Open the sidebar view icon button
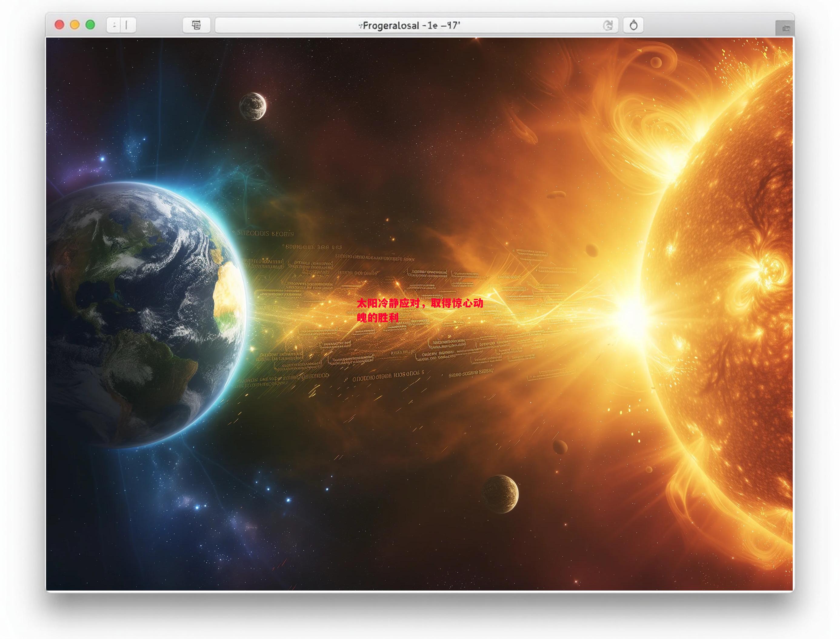The image size is (840, 639). [196, 25]
